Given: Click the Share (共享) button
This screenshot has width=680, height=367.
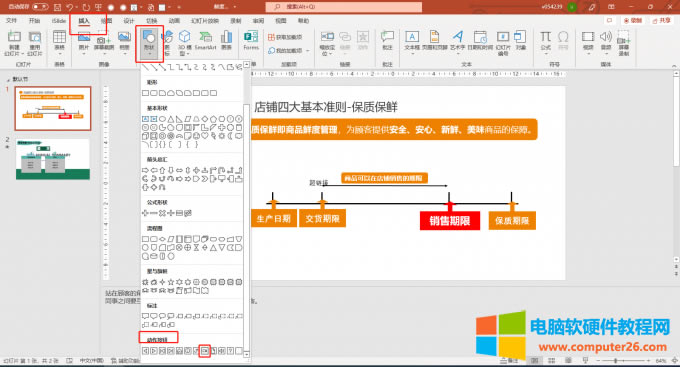Looking at the screenshot, I should pos(661,20).
